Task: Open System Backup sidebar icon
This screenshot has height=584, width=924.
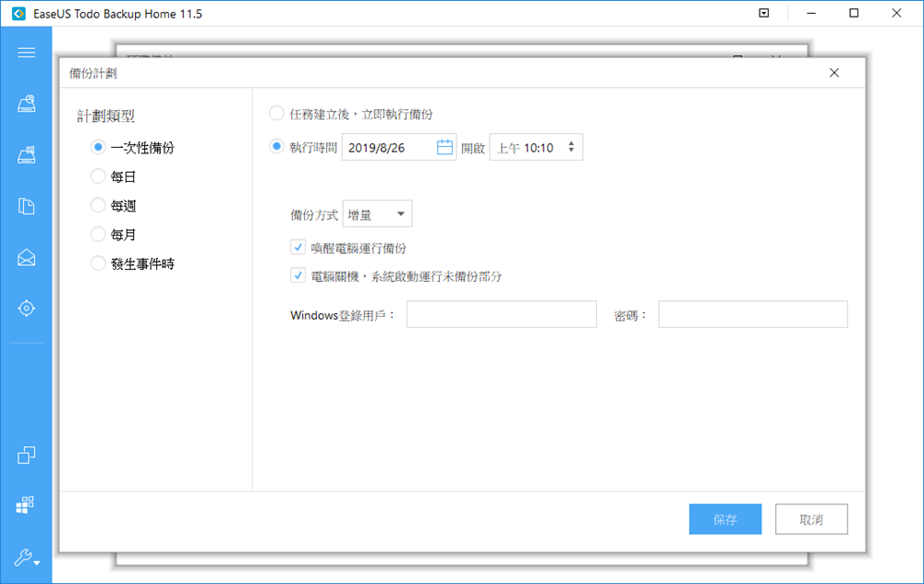Action: pyautogui.click(x=26, y=155)
